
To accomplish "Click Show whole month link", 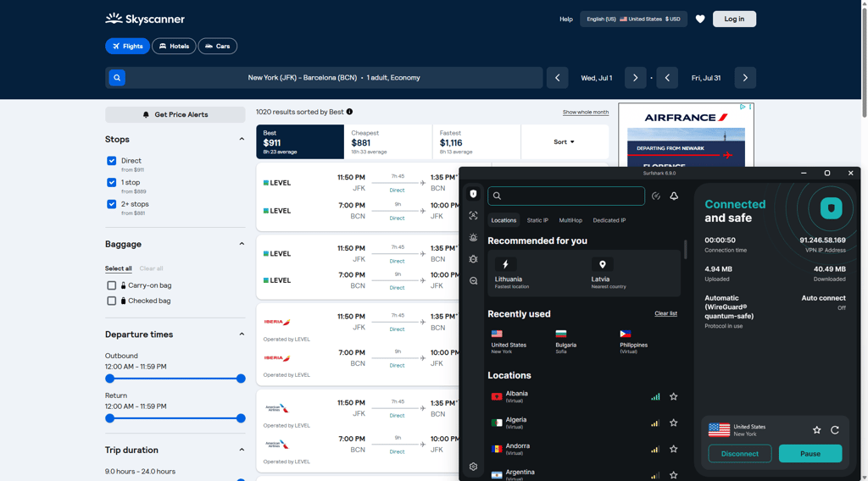I will pyautogui.click(x=586, y=113).
